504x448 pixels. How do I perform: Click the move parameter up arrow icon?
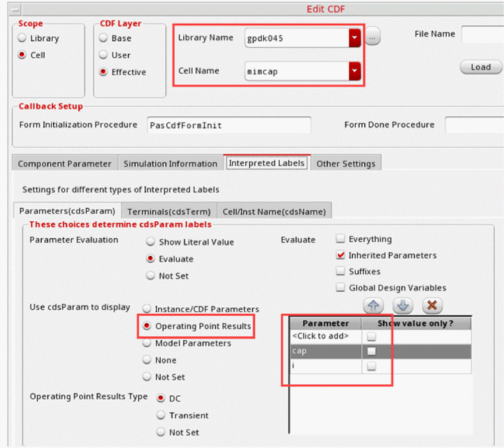pyautogui.click(x=373, y=306)
